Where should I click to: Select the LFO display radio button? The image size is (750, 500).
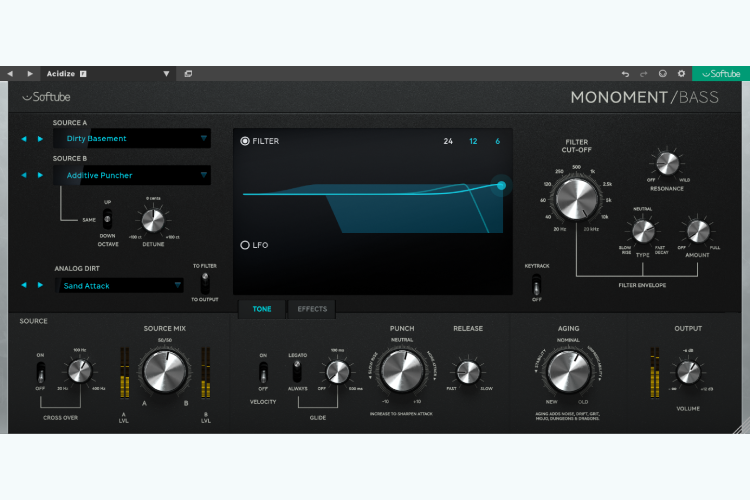(245, 245)
